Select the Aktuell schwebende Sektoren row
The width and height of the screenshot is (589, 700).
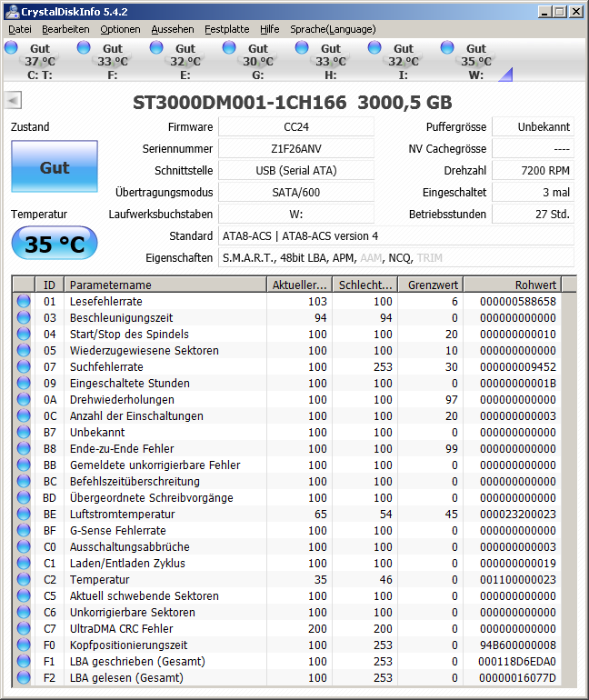pyautogui.click(x=287, y=596)
